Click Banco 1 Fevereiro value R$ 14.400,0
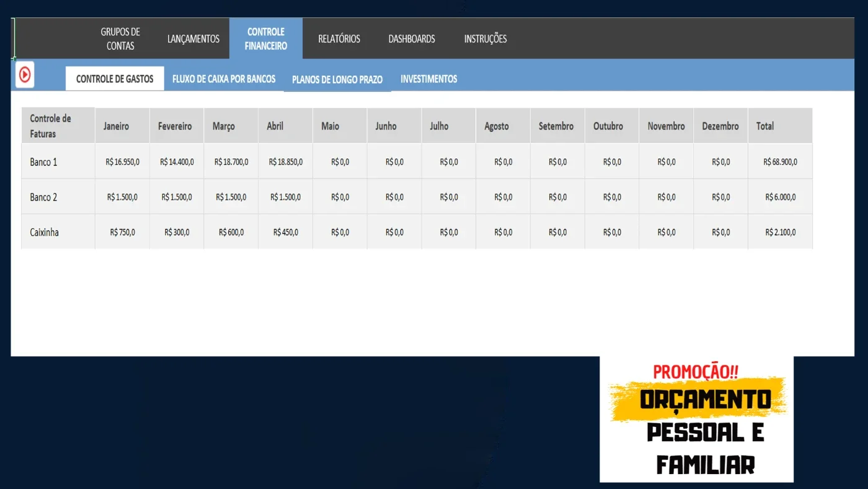This screenshot has width=868, height=489. click(x=177, y=162)
